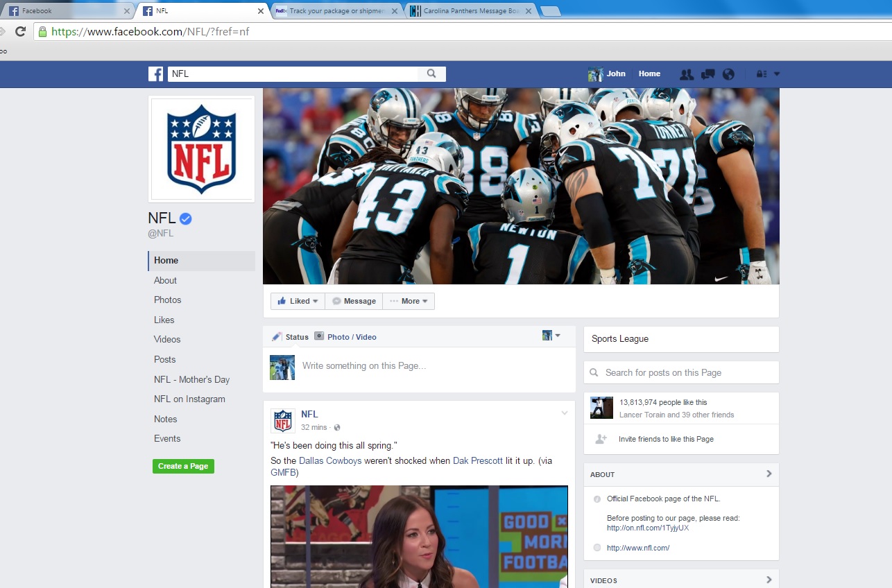Open the account menu arrow in header
The height and width of the screenshot is (588, 892).
[777, 74]
